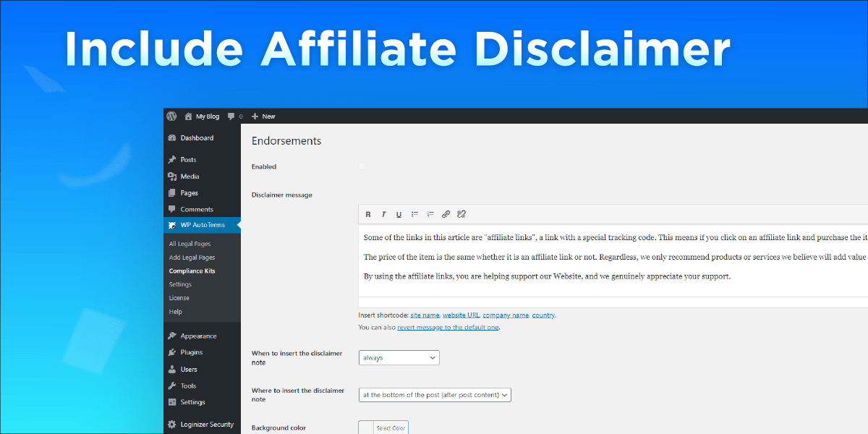Click the Tools wrench icon
This screenshot has height=434, width=868.
point(172,386)
